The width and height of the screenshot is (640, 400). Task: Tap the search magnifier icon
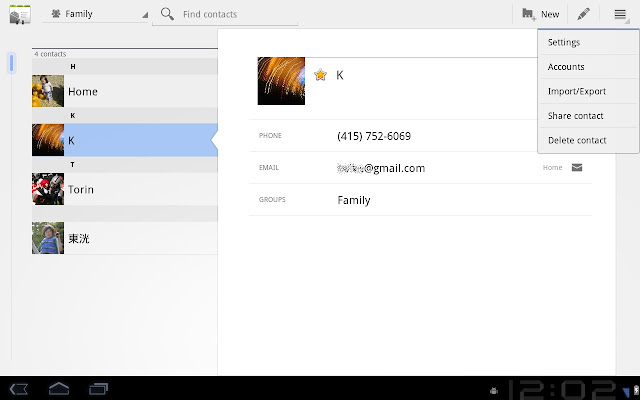[x=167, y=14]
